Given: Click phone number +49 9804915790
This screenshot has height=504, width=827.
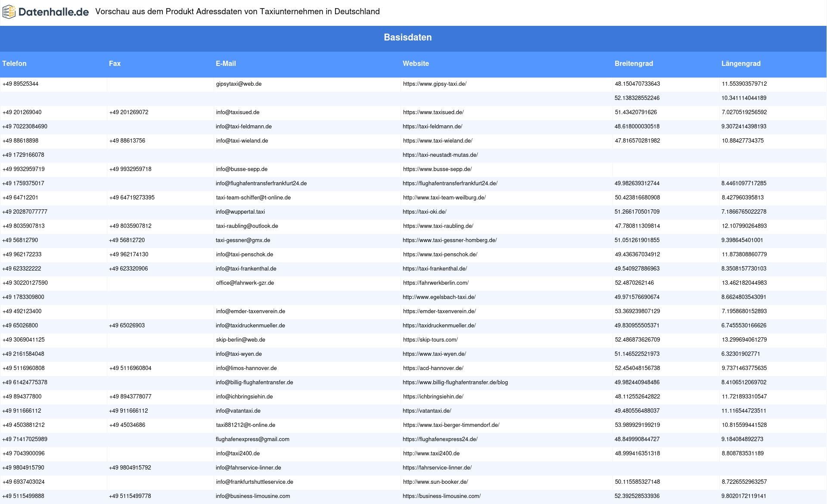Looking at the screenshot, I should tap(23, 468).
